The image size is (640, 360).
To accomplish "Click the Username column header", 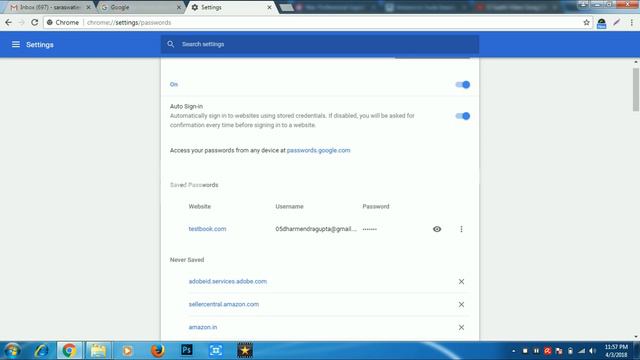I will [x=289, y=207].
